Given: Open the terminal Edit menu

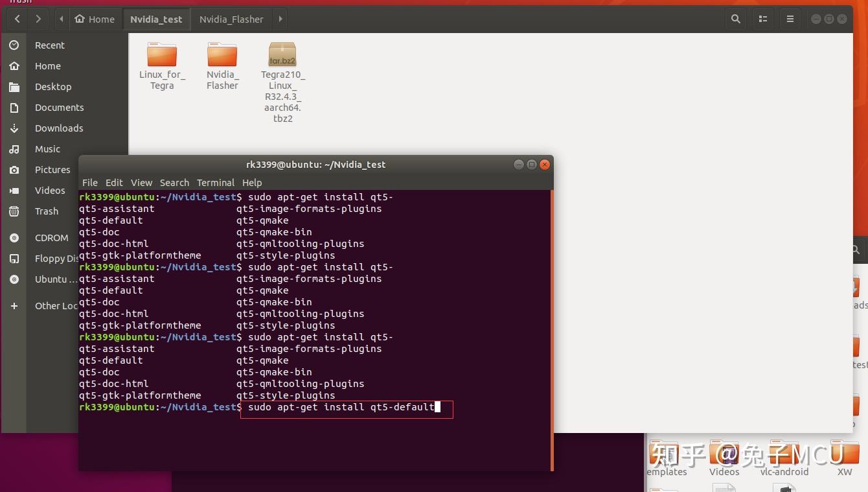Looking at the screenshot, I should 114,183.
